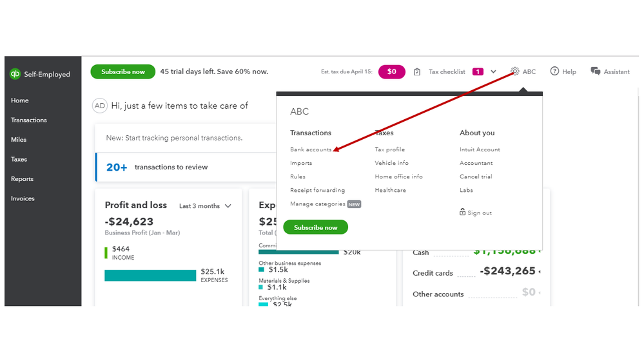Open the Assistant chat icon
This screenshot has width=644, height=362.
click(595, 71)
